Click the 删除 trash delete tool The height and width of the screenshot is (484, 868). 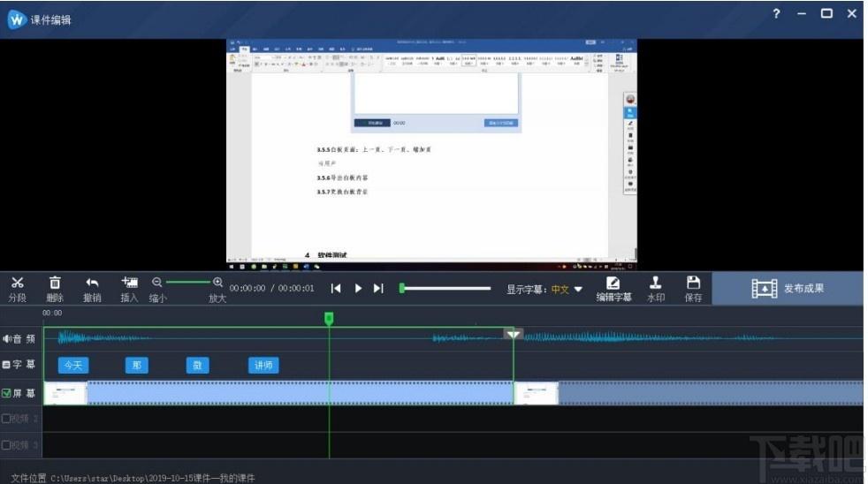coord(55,290)
